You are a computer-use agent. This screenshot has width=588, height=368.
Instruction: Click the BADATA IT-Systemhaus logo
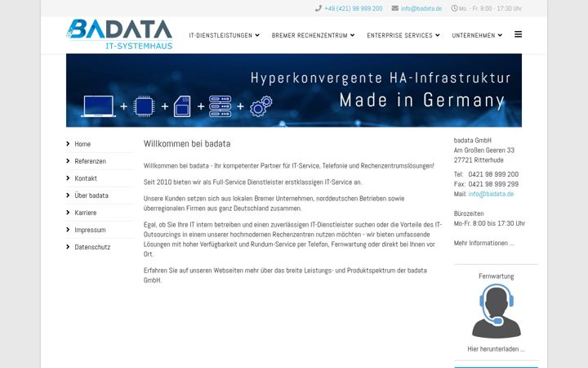click(119, 34)
